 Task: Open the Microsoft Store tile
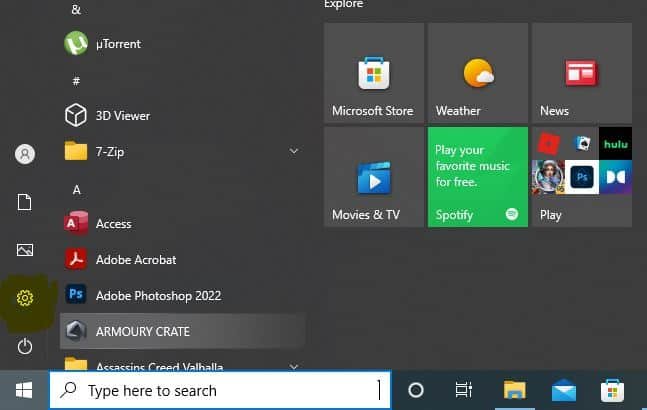tap(374, 73)
